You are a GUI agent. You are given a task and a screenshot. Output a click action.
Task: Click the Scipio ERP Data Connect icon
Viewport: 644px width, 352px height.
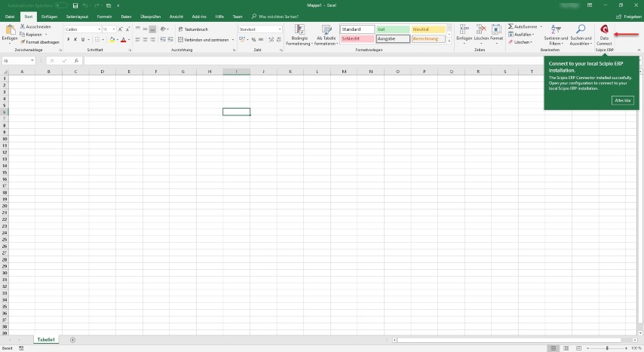pos(604,30)
